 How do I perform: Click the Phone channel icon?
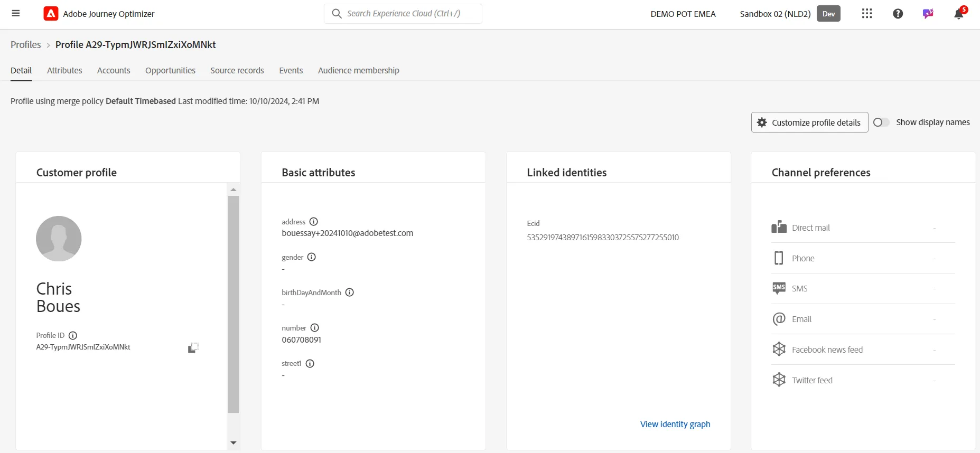coord(779,258)
